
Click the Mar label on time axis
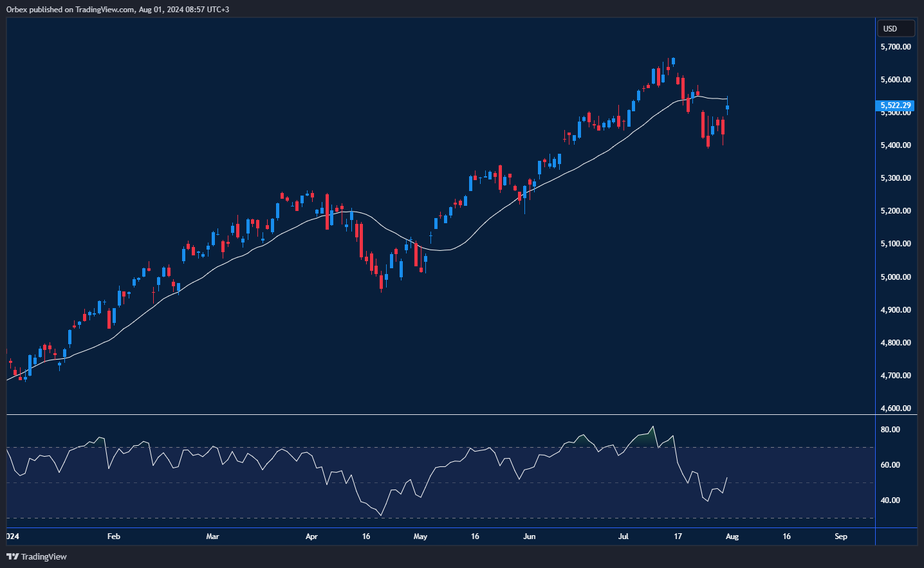[212, 536]
